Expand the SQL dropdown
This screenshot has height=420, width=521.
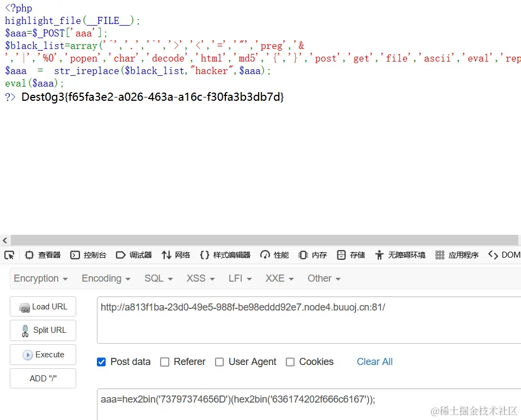158,278
